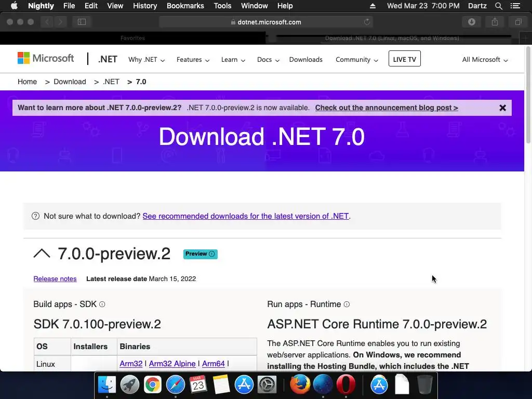Click the LIVE TV button
The image size is (532, 399).
(404, 59)
